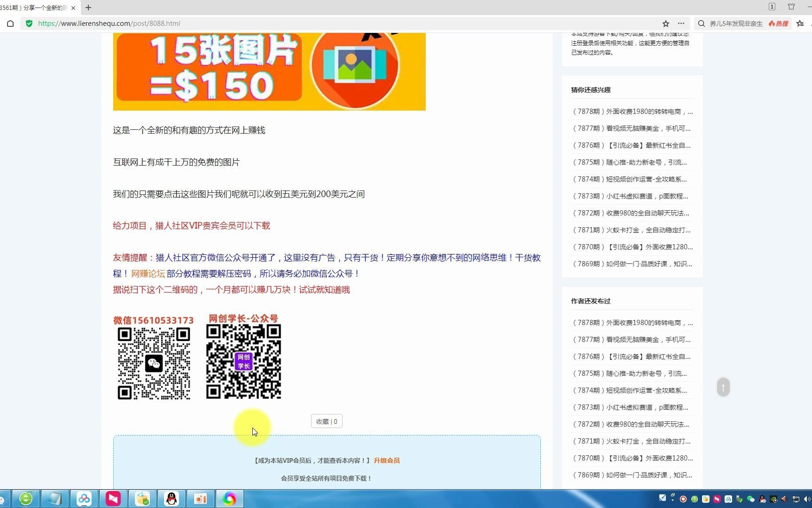Screen dimensions: 812x508
Task: Open (7870期) link under 作者还发布过
Action: 632,458
